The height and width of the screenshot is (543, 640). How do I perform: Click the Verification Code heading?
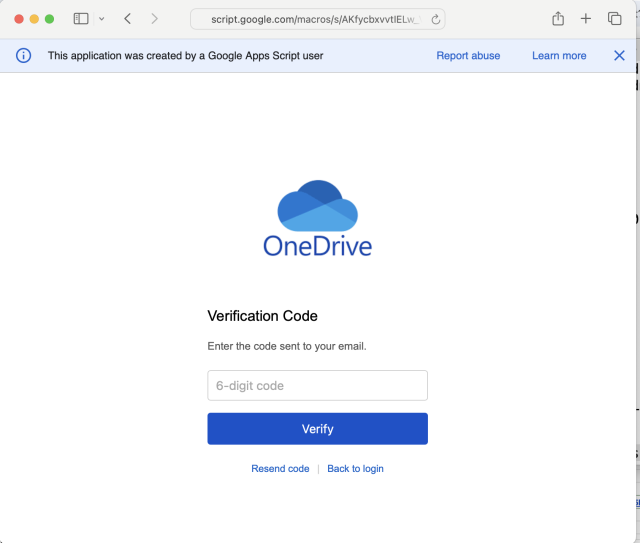click(x=262, y=316)
